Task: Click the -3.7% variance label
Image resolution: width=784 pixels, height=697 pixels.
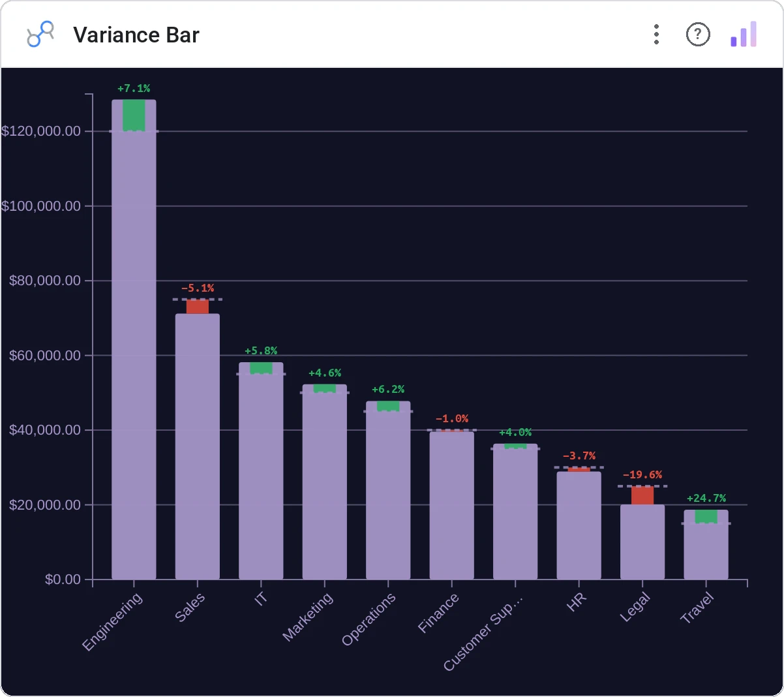Action: 579,456
